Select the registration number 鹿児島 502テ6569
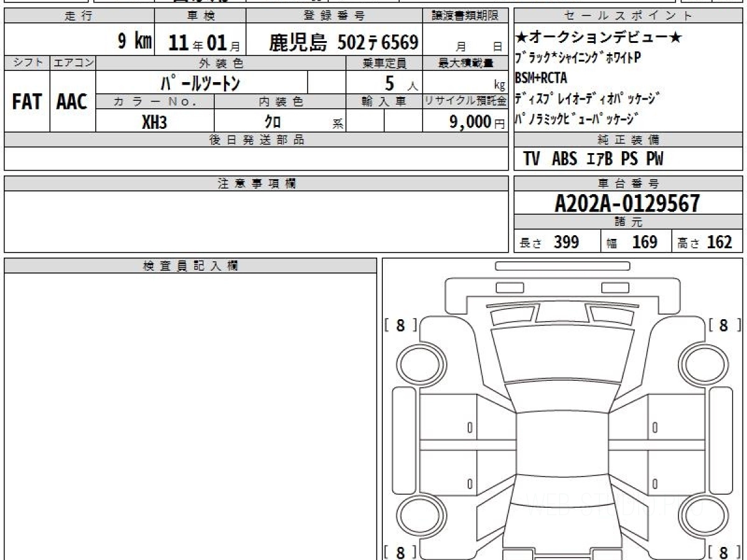 (x=343, y=42)
